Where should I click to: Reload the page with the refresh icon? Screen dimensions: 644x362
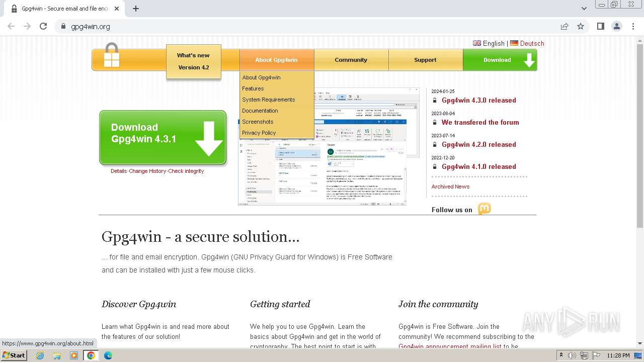click(43, 26)
